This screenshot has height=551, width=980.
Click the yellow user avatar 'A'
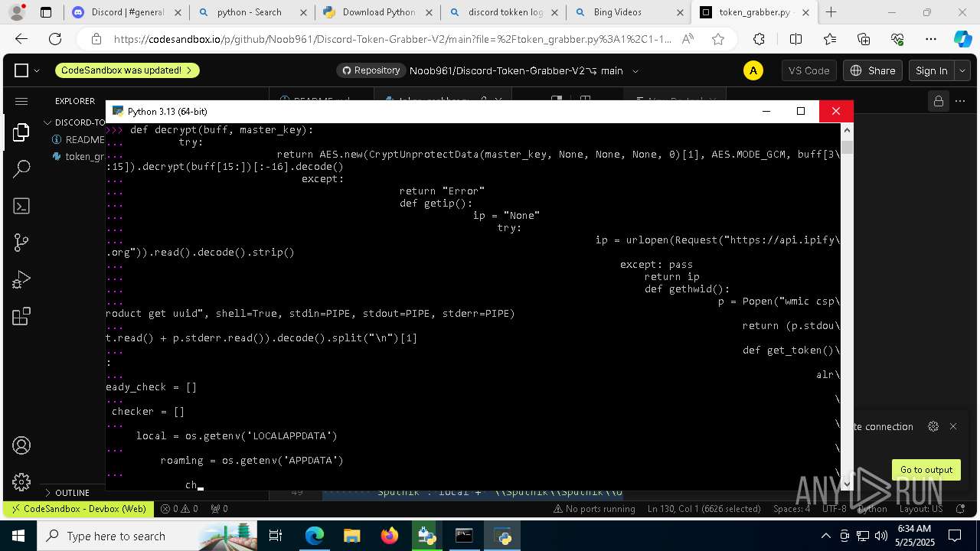(x=753, y=70)
